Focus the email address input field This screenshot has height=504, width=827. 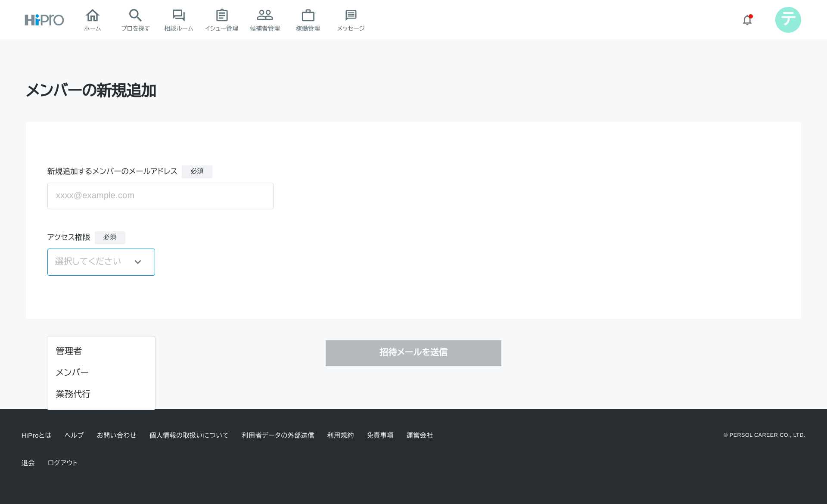pos(160,196)
